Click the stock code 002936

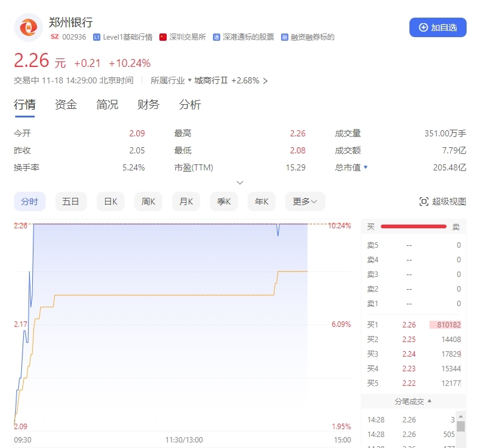pos(74,37)
